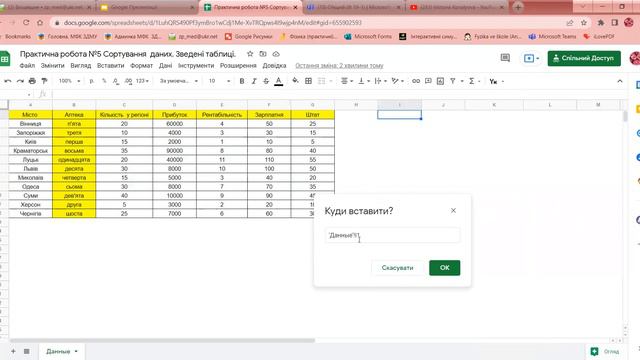This screenshot has width=640, height=360.
Task: Click OK in Куди вставити dialog
Action: coord(444,268)
